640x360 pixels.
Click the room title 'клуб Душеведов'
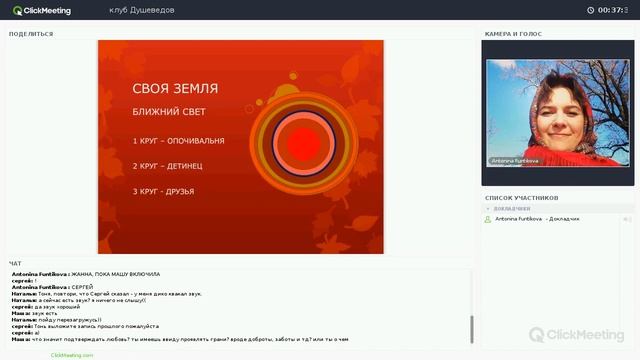[142, 10]
